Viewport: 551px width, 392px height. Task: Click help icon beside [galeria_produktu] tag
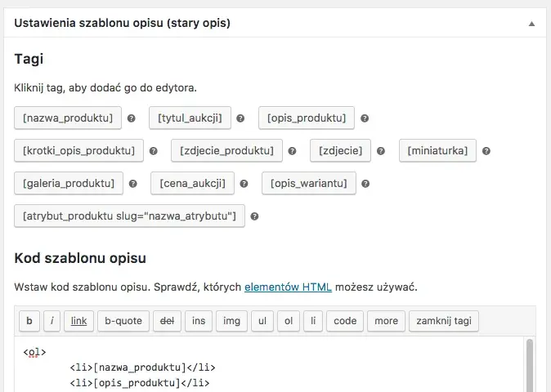[x=132, y=184]
